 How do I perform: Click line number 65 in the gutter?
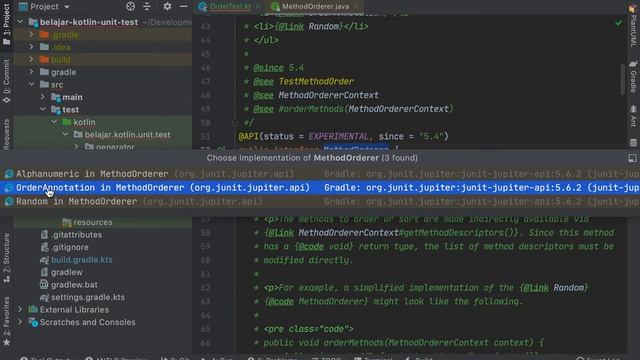206,329
